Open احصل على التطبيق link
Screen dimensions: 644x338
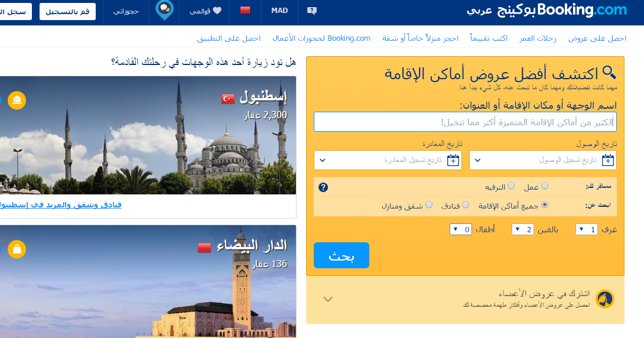pos(229,38)
